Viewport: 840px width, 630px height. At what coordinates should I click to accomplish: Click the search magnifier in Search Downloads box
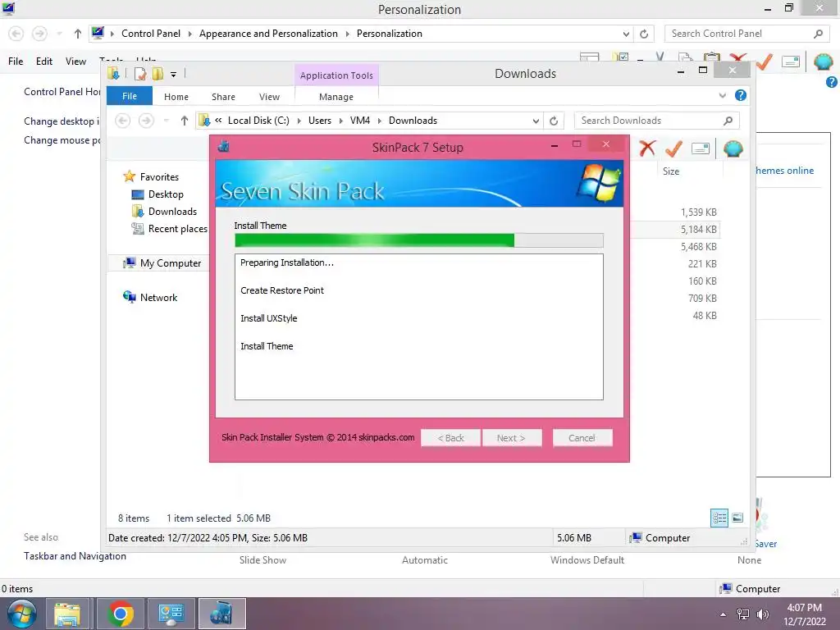(x=728, y=121)
